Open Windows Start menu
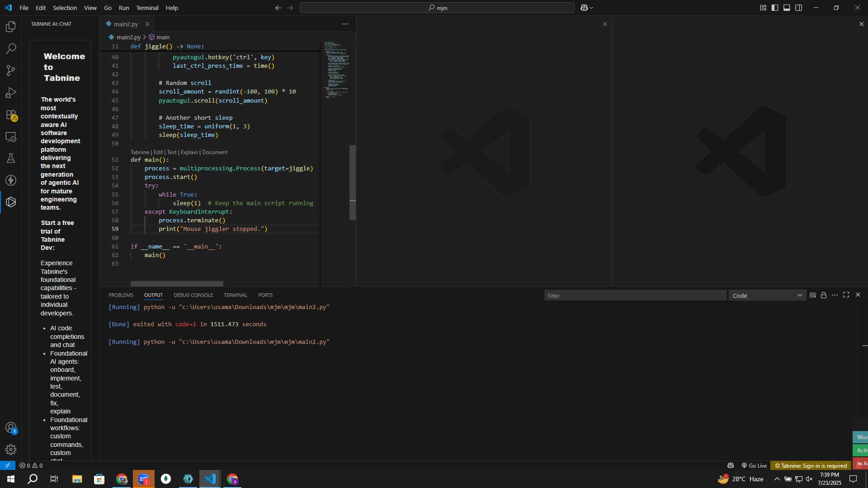The image size is (868, 488). pyautogui.click(x=11, y=479)
